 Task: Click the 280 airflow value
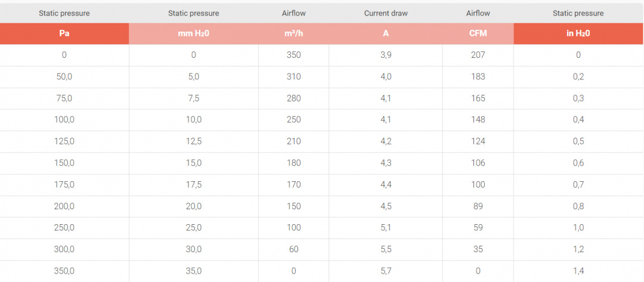click(x=293, y=98)
